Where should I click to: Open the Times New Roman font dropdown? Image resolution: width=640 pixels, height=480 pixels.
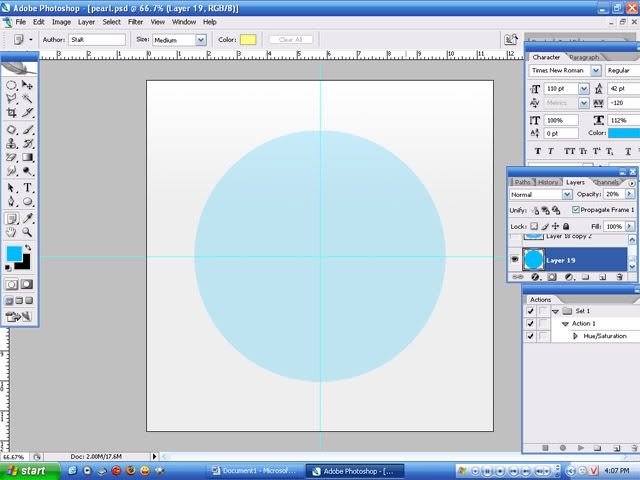[x=596, y=70]
